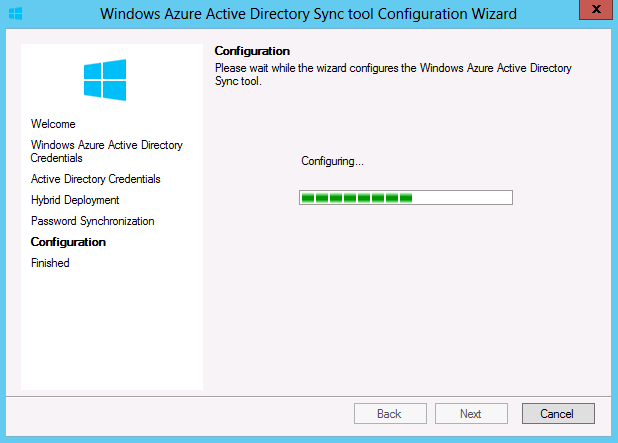Click the Next button
Viewport: 618px width, 443px height.
pyautogui.click(x=471, y=413)
